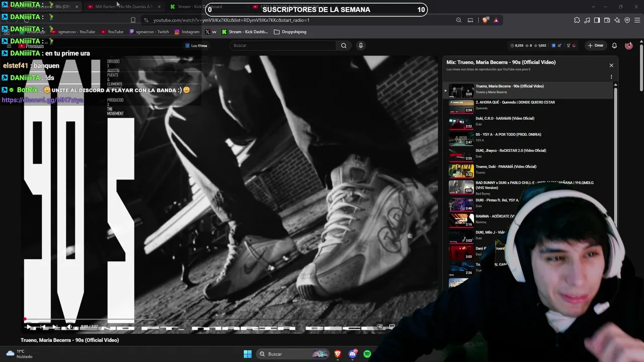Open Brave Shields lion icon in address bar
This screenshot has height=362, width=644.
tap(486, 20)
